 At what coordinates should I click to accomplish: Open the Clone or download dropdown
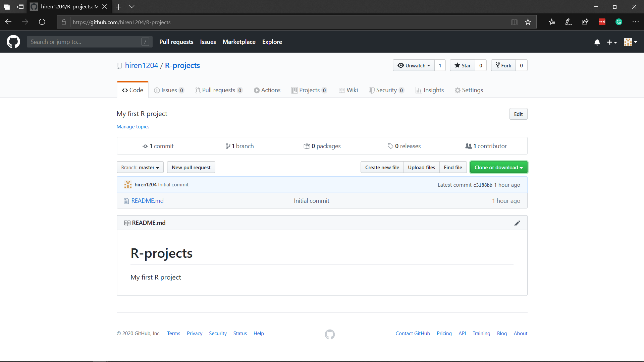pyautogui.click(x=498, y=167)
